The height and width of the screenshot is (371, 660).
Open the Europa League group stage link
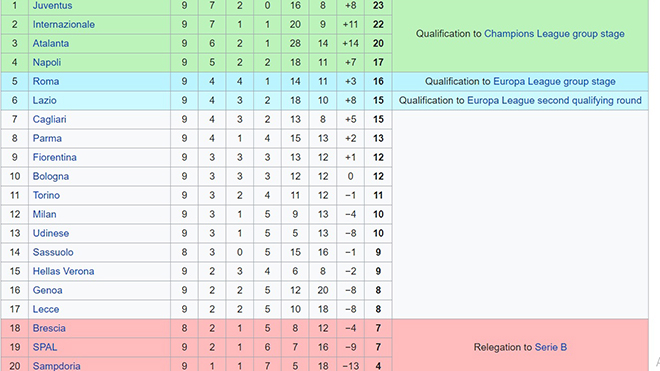554,81
